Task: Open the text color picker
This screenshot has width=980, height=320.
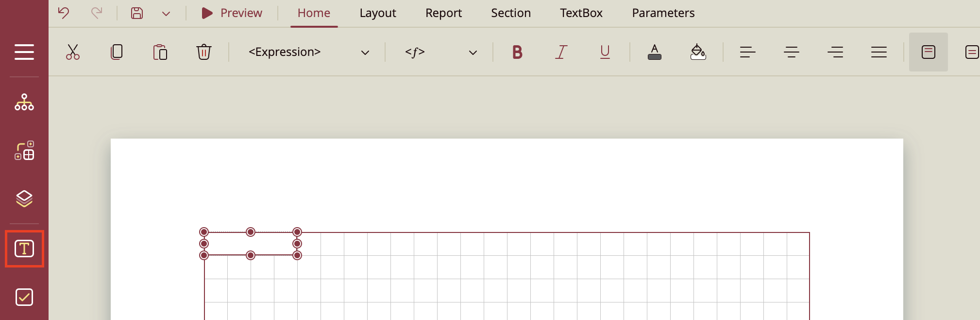Action: [655, 52]
